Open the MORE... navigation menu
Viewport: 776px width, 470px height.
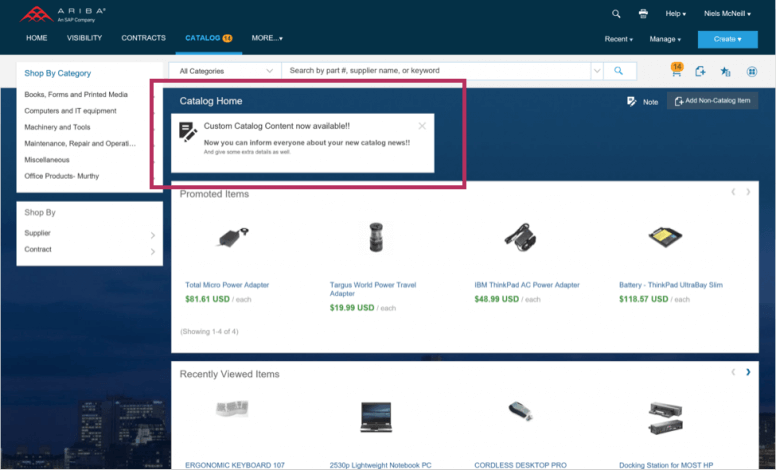coord(267,38)
